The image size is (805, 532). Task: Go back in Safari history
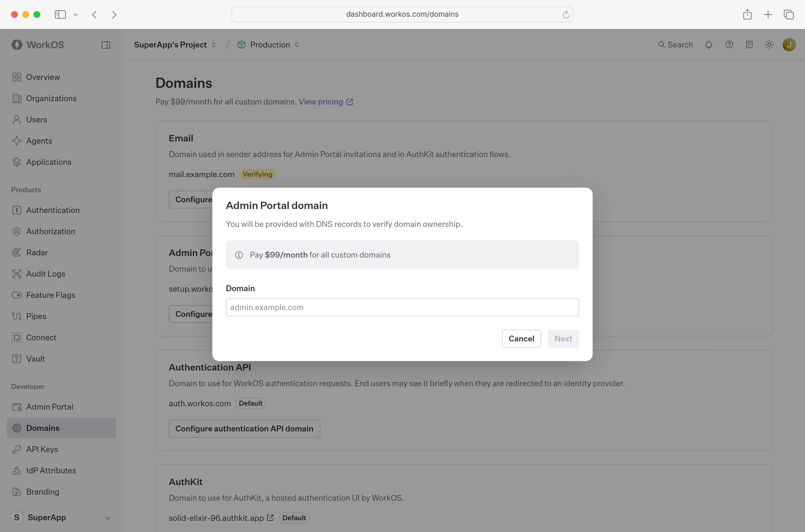point(95,15)
